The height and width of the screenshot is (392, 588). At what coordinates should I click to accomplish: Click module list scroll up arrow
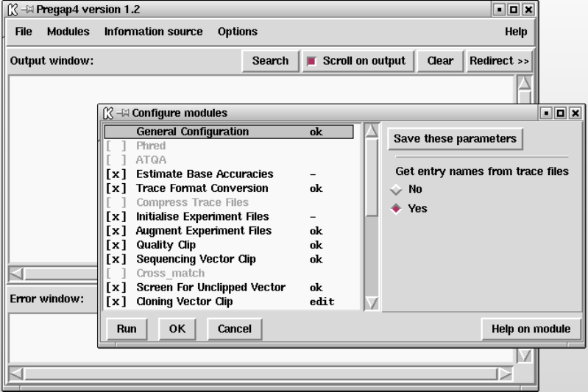click(x=372, y=131)
